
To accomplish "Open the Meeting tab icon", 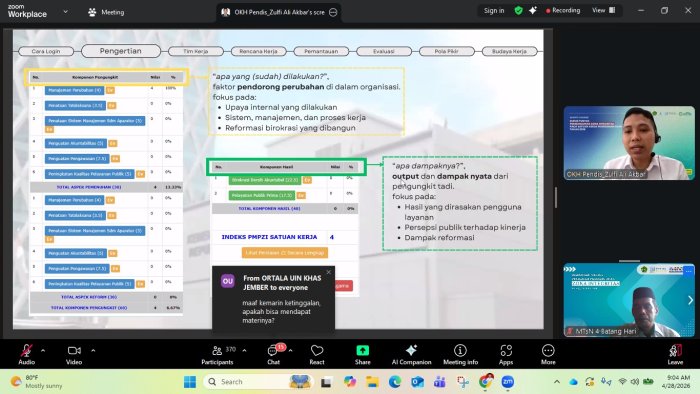I will [x=92, y=12].
